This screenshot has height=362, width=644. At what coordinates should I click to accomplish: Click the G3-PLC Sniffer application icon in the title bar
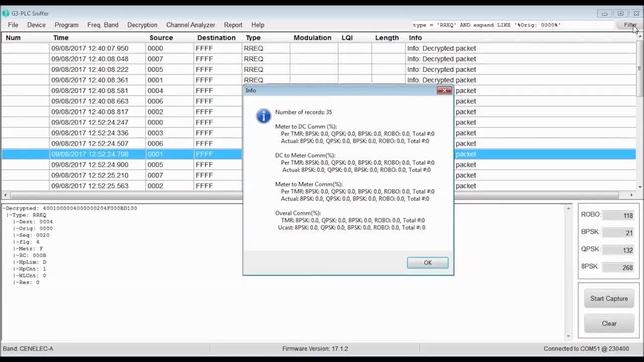coord(5,13)
